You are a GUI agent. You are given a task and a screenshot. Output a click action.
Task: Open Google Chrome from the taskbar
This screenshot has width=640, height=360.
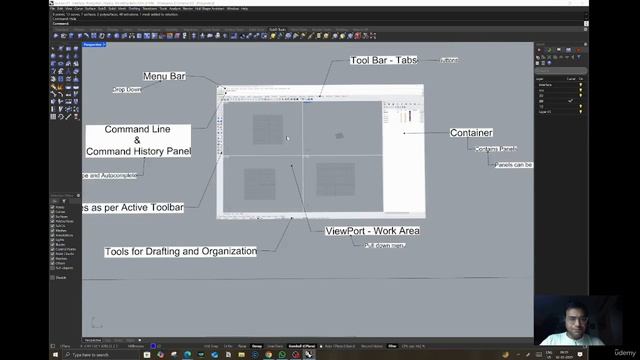(x=268, y=355)
